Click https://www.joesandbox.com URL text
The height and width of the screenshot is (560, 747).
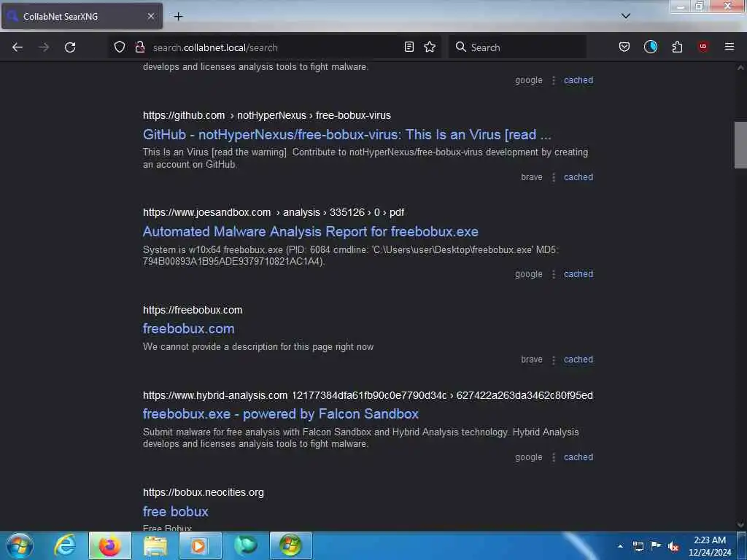206,212
